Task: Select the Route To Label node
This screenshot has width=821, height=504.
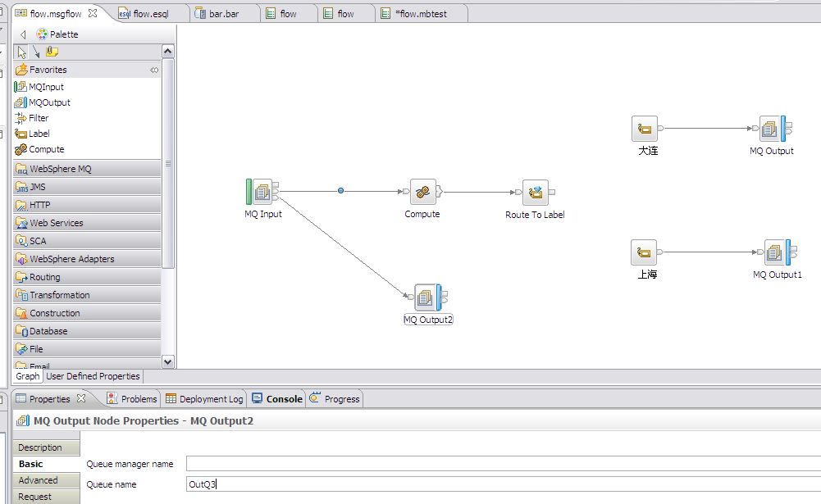Action: click(535, 193)
